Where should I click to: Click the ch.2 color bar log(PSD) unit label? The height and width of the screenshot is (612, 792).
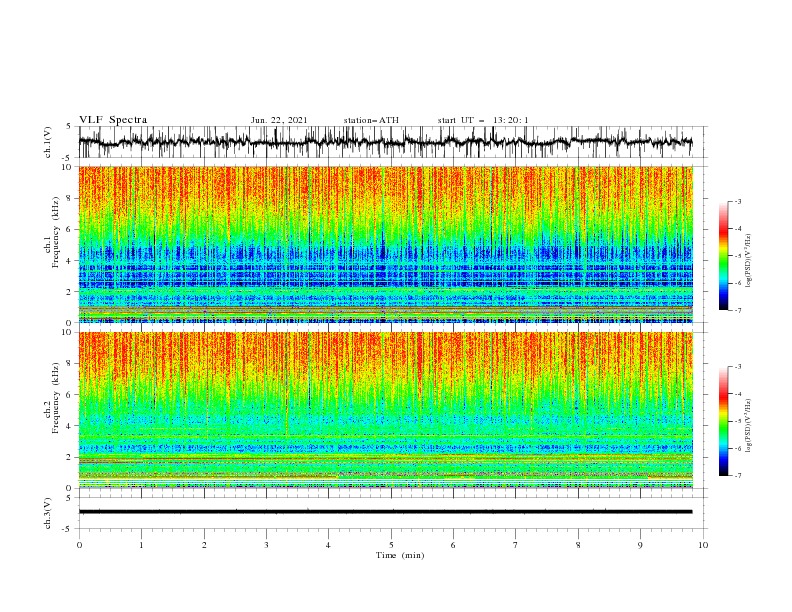[749, 425]
